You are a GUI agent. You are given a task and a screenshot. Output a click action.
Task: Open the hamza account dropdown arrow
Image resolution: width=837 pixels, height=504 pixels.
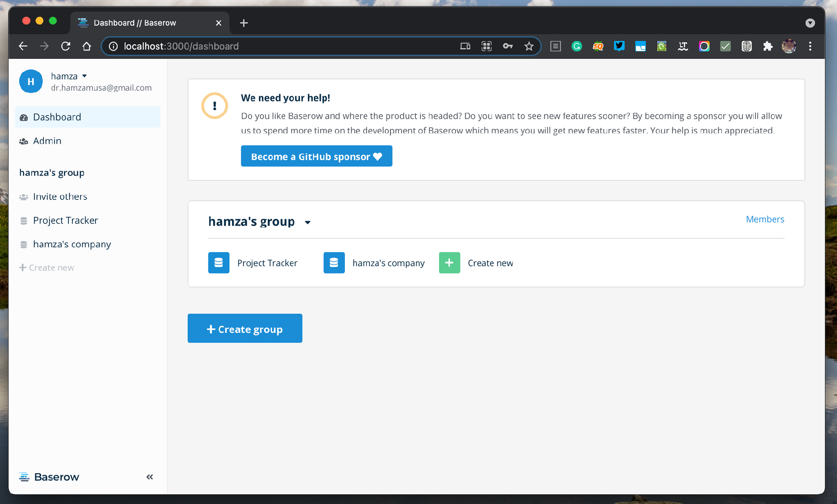click(85, 76)
